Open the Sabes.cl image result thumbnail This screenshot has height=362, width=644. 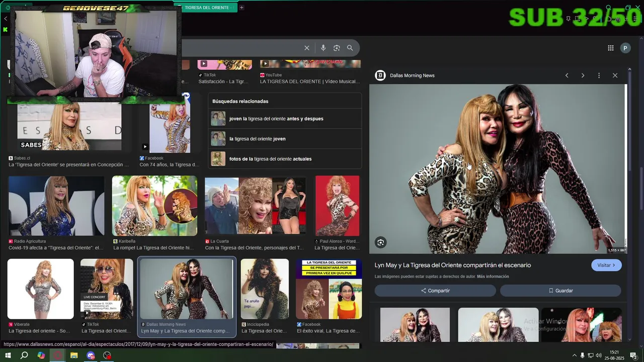click(x=69, y=126)
